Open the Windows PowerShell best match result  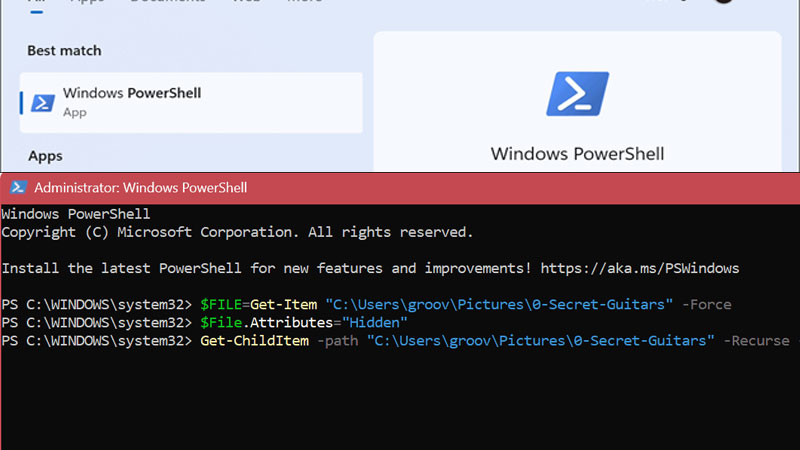tap(191, 103)
